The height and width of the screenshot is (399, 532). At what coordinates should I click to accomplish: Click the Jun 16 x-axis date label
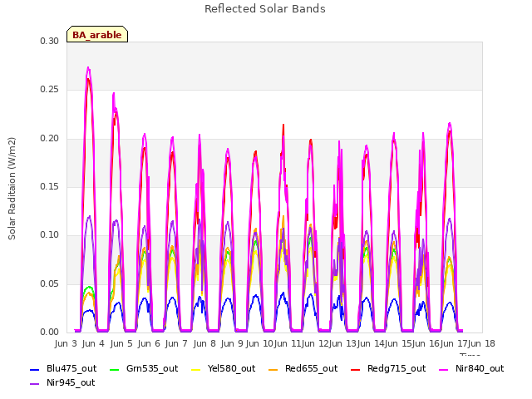click(425, 343)
